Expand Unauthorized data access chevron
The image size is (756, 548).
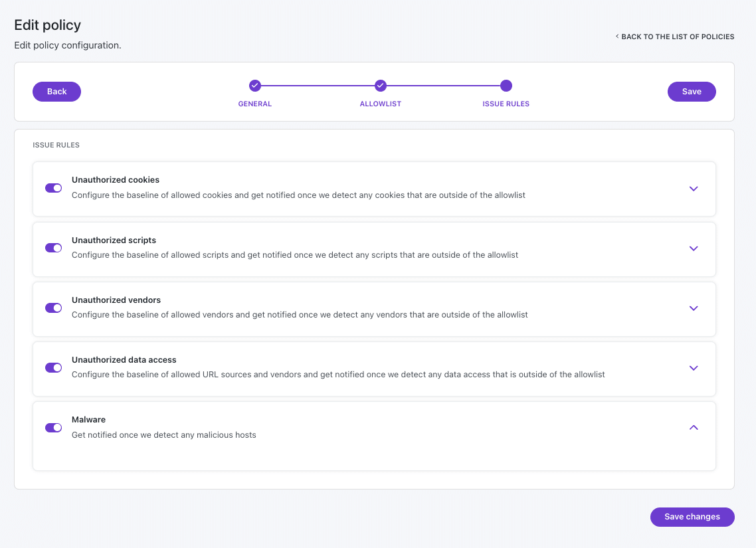click(694, 368)
